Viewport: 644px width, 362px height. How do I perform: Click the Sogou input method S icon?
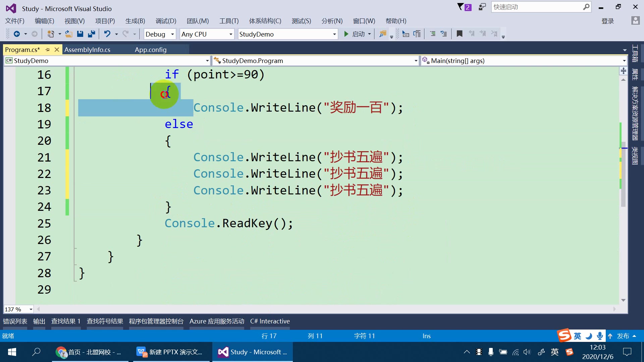pos(564,336)
